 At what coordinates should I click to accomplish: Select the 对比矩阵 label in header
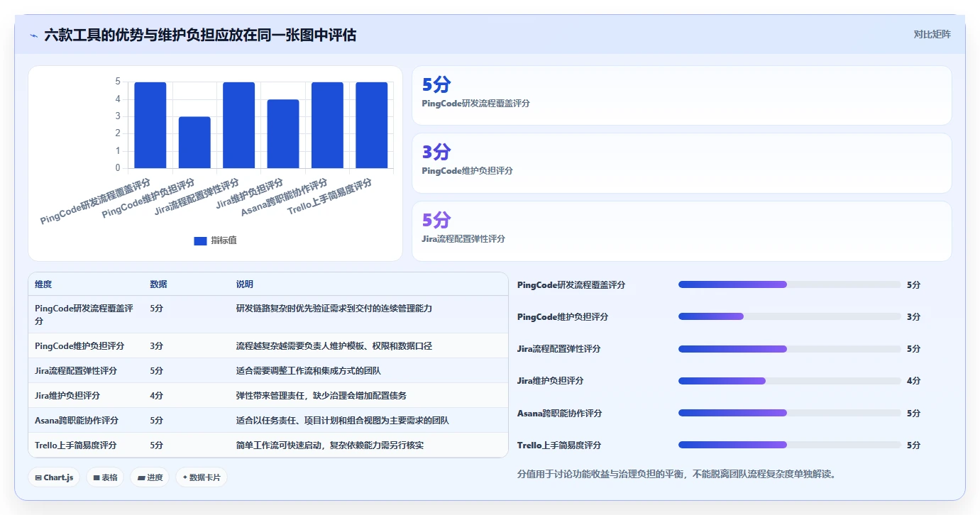pyautogui.click(x=932, y=34)
